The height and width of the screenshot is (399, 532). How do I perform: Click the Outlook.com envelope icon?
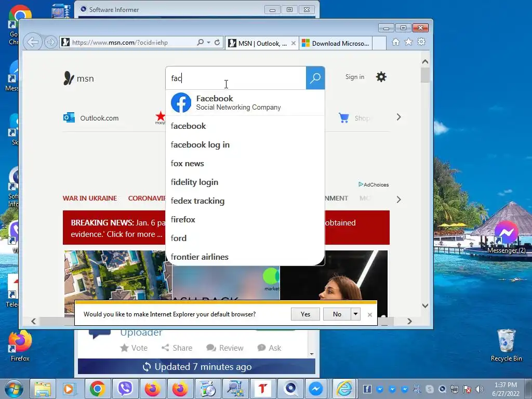[x=69, y=118]
